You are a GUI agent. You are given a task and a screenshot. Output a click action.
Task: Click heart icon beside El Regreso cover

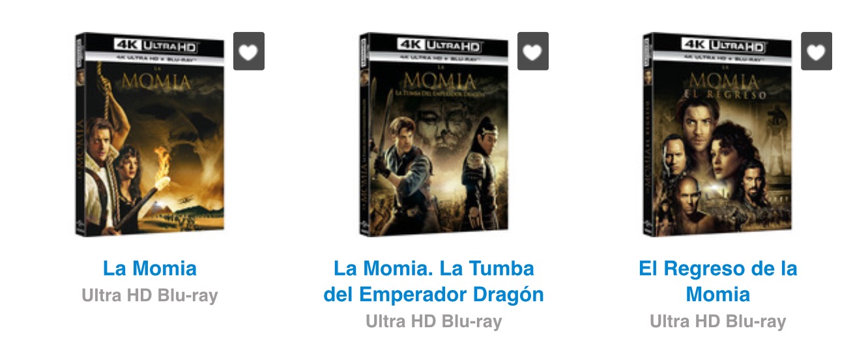[817, 51]
